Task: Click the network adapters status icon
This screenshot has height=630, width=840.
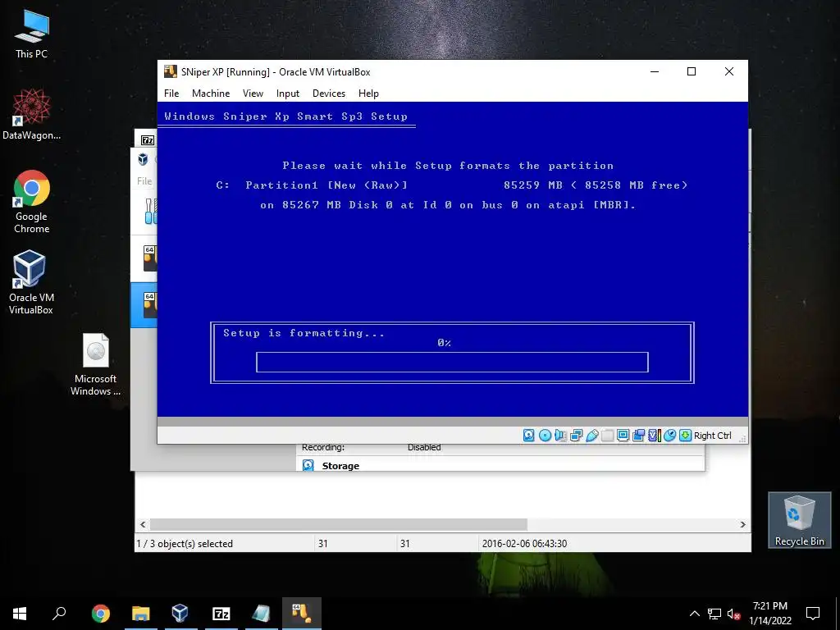Action: click(577, 435)
